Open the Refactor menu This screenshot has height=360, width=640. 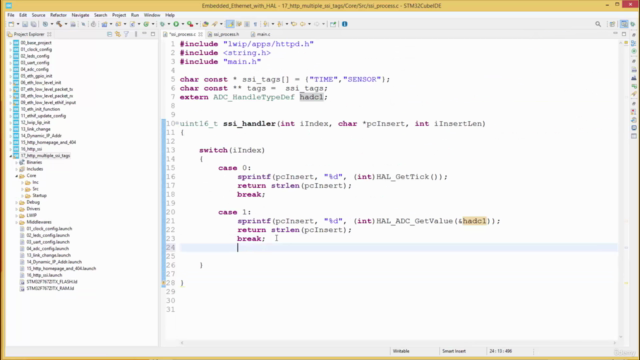click(58, 15)
